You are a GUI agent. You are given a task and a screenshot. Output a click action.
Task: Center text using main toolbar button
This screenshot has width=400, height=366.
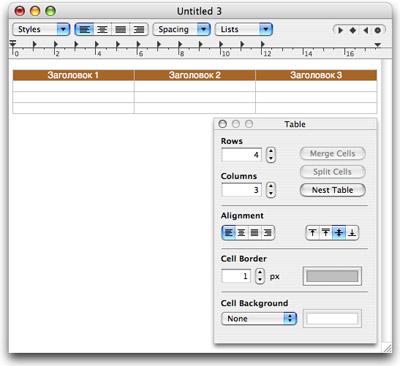102,29
